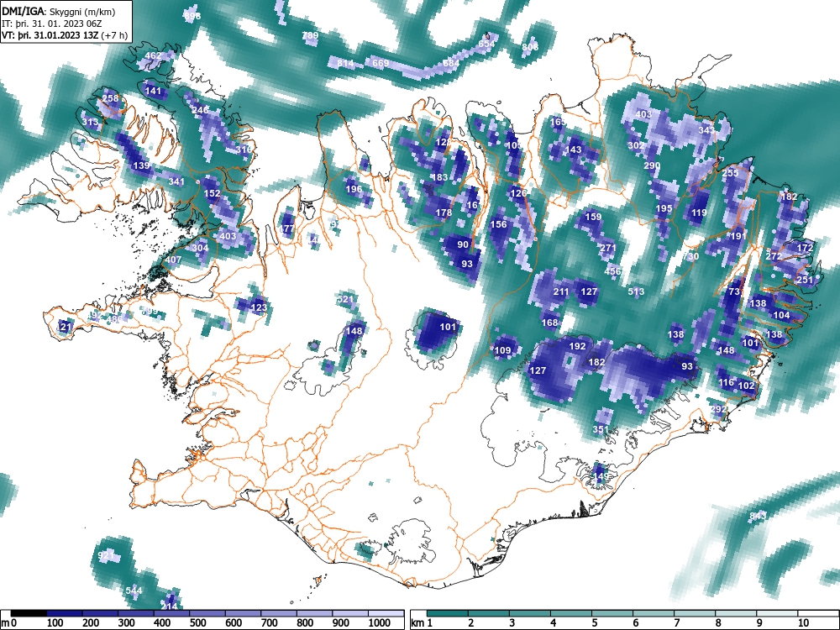Click the visibility value 141 in the Westfjords
The width and height of the screenshot is (840, 630).
[153, 91]
